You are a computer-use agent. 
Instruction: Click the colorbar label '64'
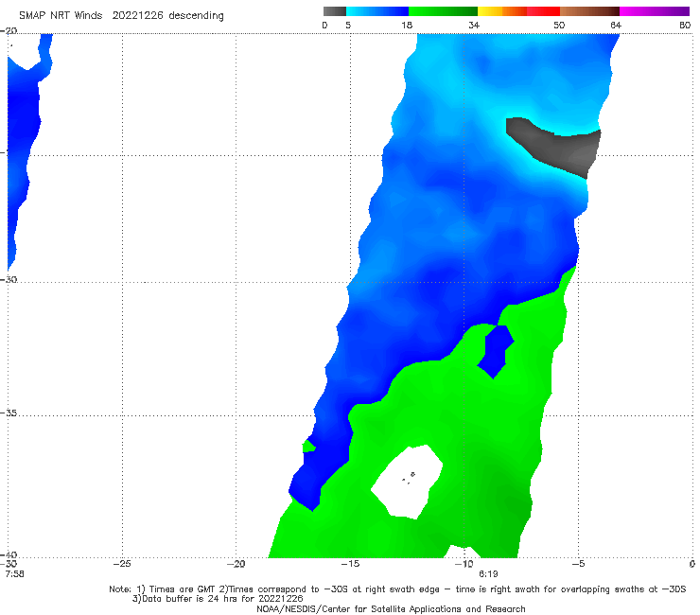(616, 25)
